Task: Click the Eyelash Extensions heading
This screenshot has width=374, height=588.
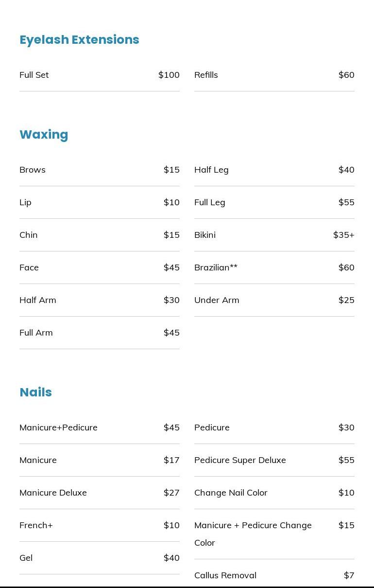Action: pyautogui.click(x=79, y=40)
